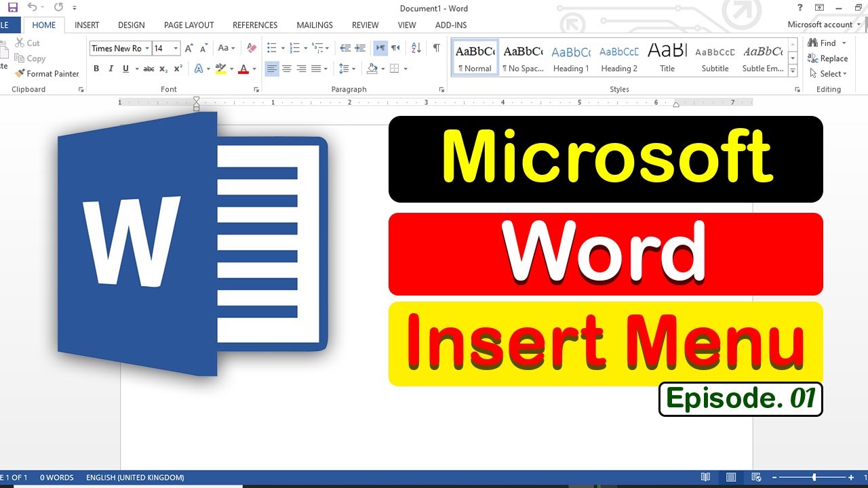Toggle Subscript formatting
This screenshot has width=868, height=488.
tap(163, 68)
